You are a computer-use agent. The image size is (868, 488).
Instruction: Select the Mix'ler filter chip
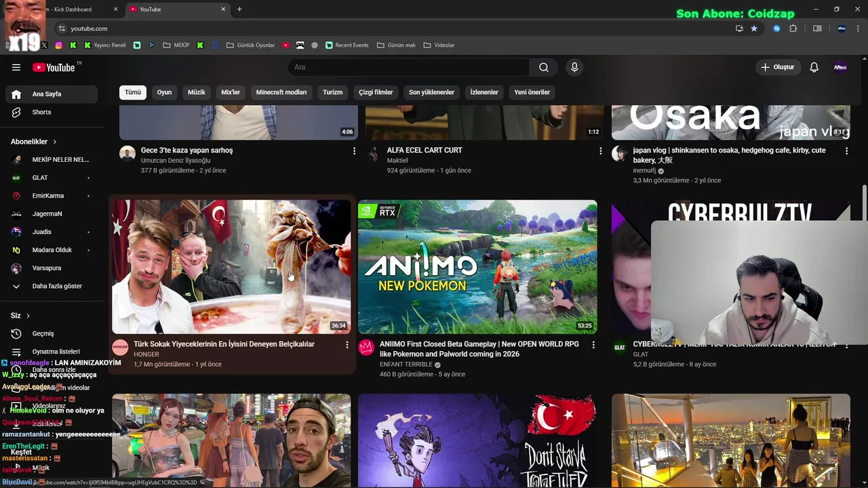(231, 92)
